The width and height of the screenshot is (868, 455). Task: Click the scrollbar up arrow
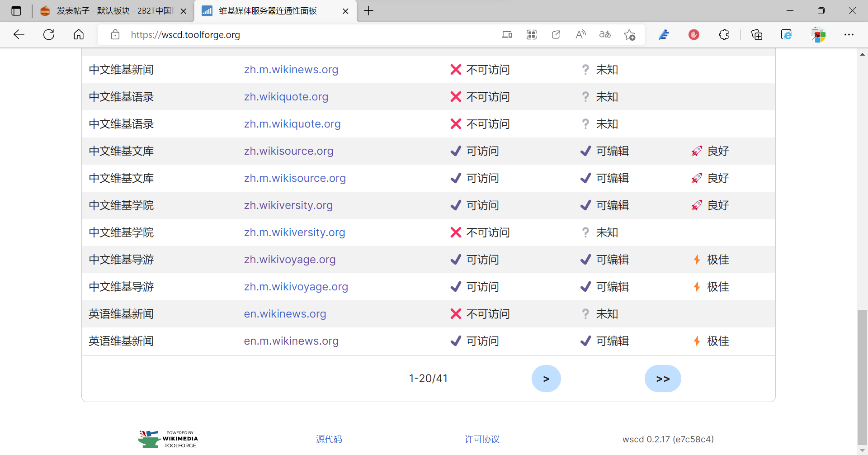pos(862,54)
